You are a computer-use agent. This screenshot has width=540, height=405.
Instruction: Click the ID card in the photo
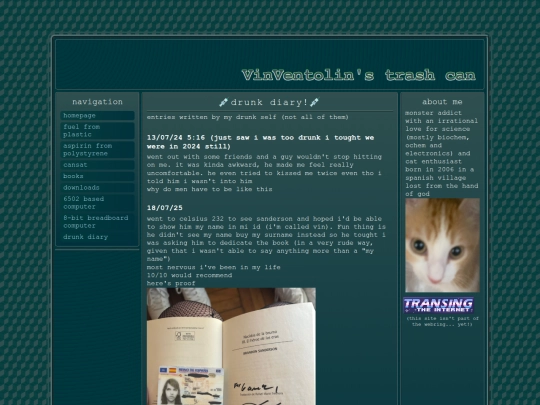click(x=191, y=386)
